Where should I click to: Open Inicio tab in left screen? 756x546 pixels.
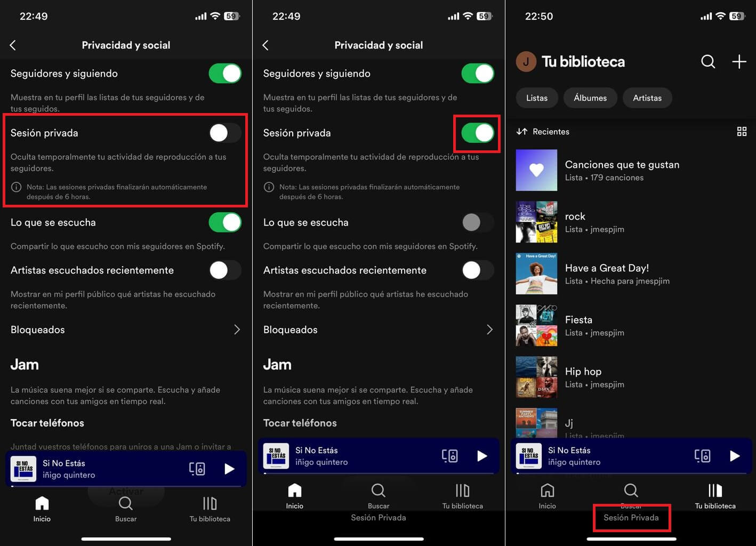coord(42,509)
